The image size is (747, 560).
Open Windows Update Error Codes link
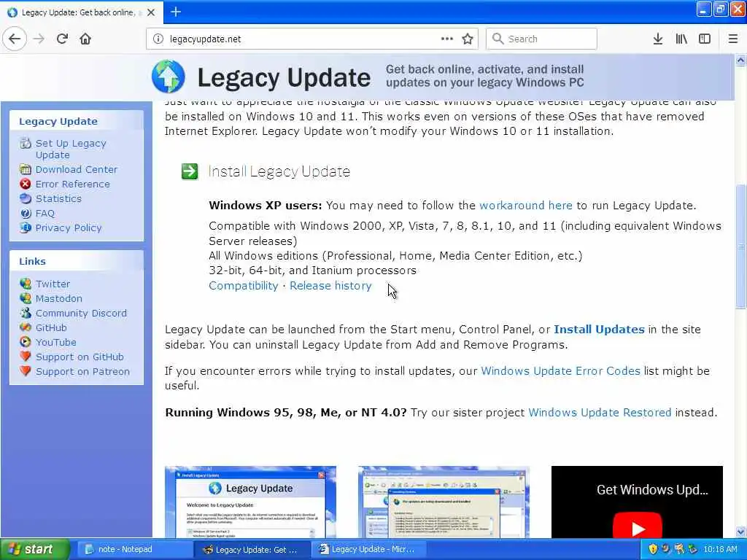click(560, 371)
